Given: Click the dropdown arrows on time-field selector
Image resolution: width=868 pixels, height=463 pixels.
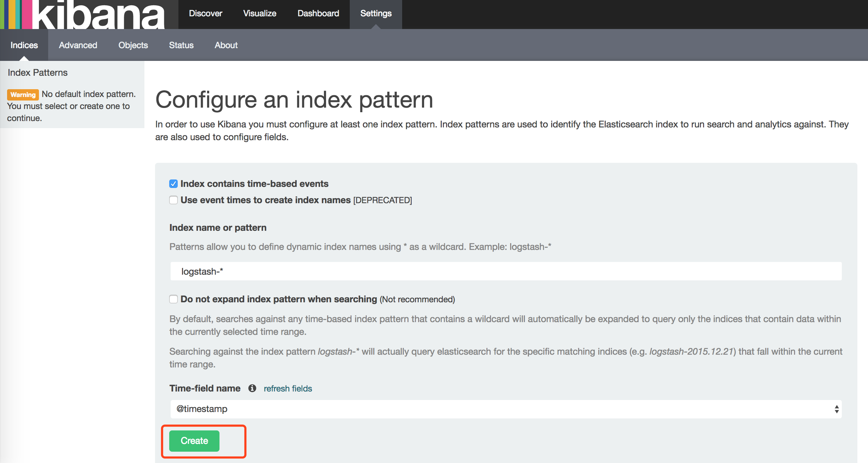Looking at the screenshot, I should pos(836,409).
